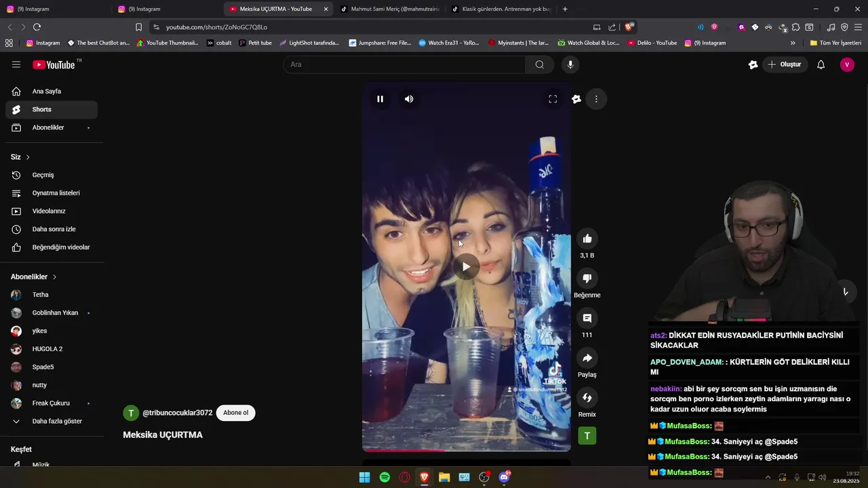This screenshot has height=488, width=868.
Task: Subscribe using the Abone ol button
Action: click(x=235, y=413)
